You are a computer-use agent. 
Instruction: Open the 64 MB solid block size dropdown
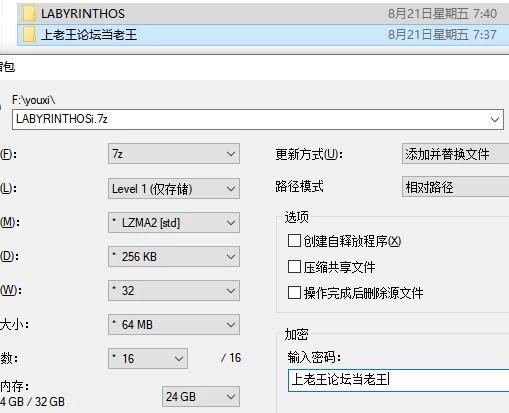coord(174,324)
